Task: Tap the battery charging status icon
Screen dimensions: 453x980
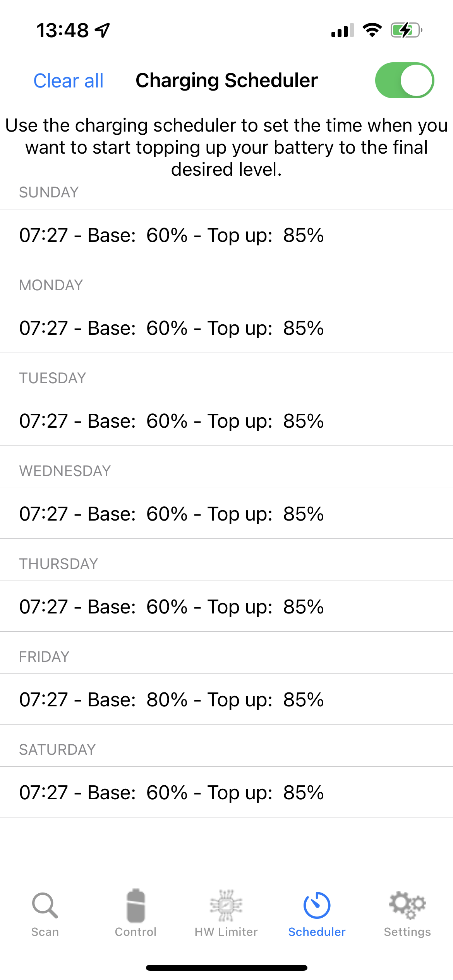Action: [406, 30]
